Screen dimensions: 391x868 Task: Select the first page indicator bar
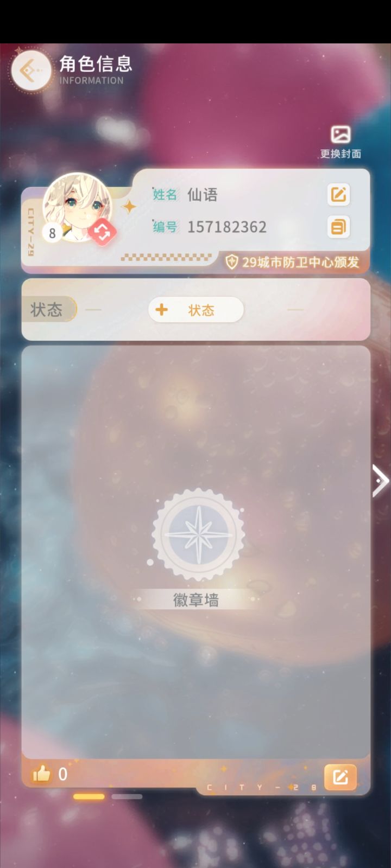89,796
